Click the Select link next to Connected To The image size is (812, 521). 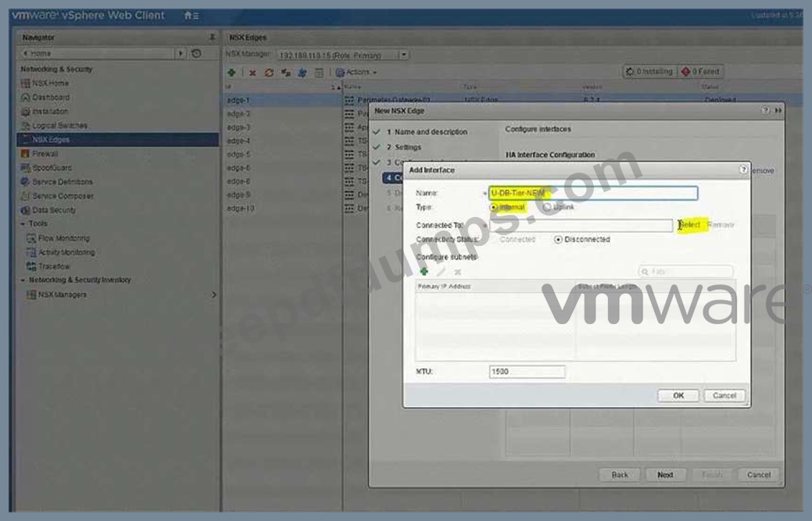[x=690, y=224]
